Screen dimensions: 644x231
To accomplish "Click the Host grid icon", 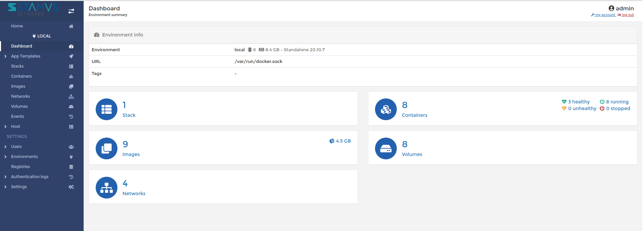I will [x=71, y=127].
